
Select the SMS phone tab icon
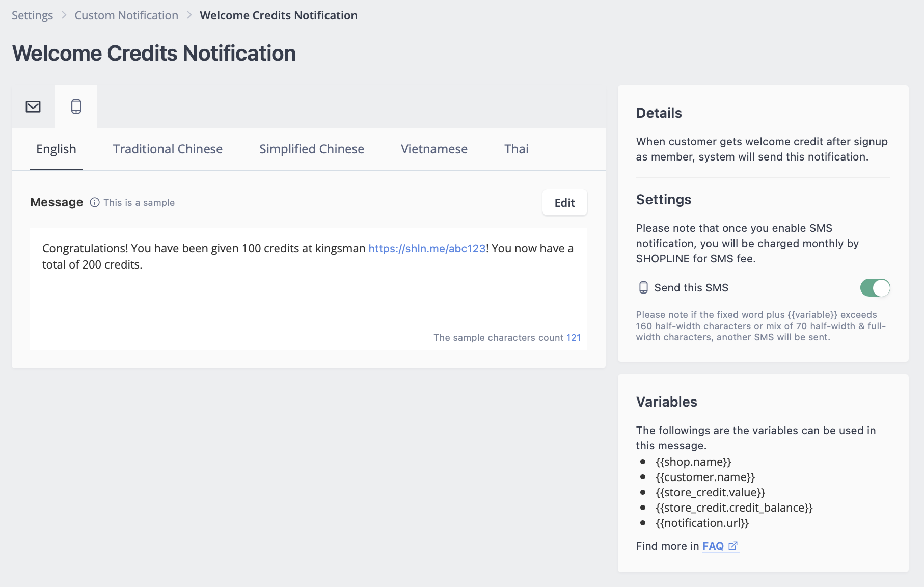[x=76, y=106]
